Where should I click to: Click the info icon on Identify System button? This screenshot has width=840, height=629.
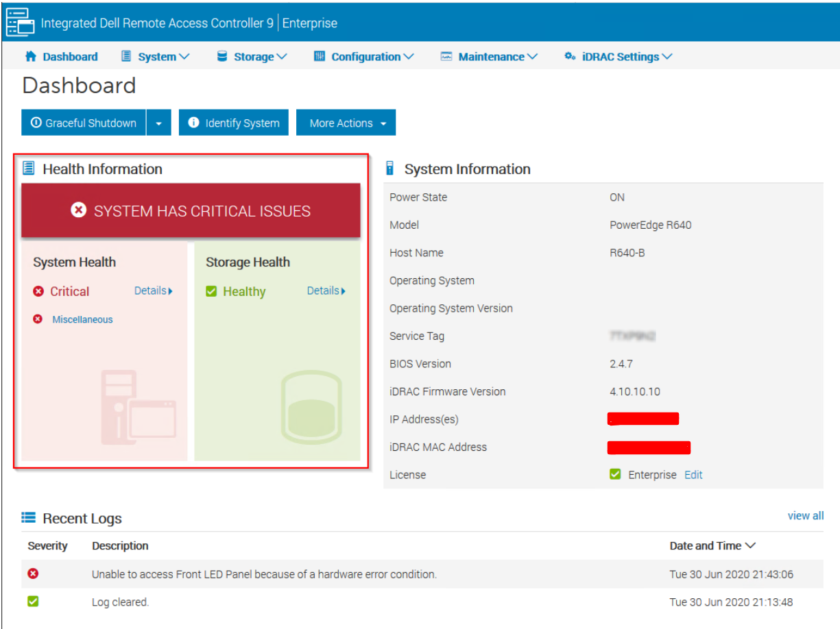(193, 123)
